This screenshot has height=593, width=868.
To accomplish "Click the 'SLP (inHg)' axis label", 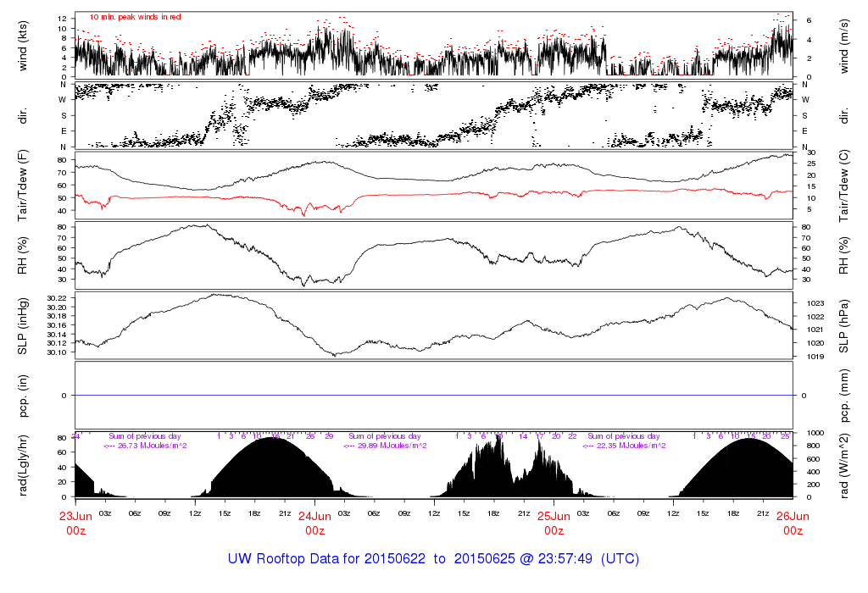I will tap(25, 324).
